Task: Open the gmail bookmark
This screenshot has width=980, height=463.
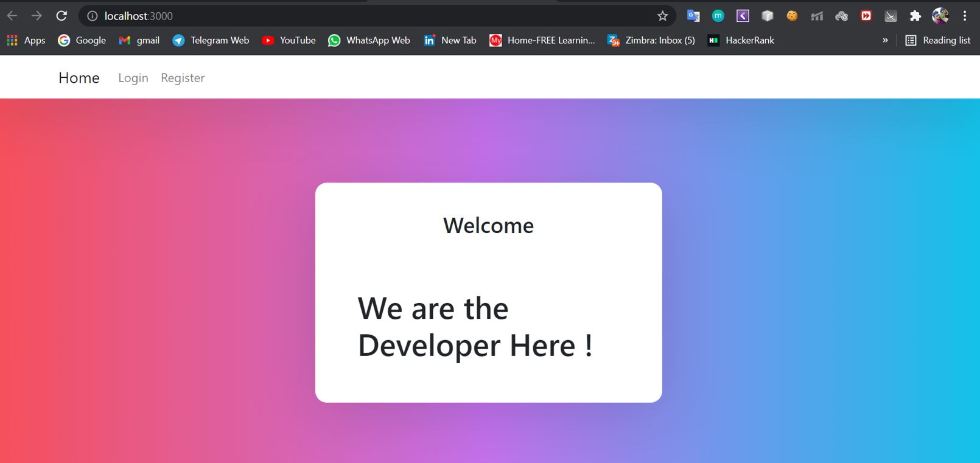Action: click(139, 40)
